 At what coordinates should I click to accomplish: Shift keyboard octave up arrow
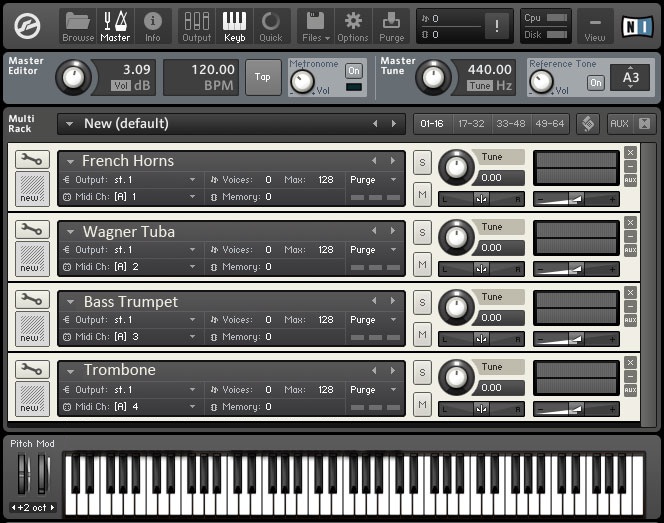click(53, 507)
